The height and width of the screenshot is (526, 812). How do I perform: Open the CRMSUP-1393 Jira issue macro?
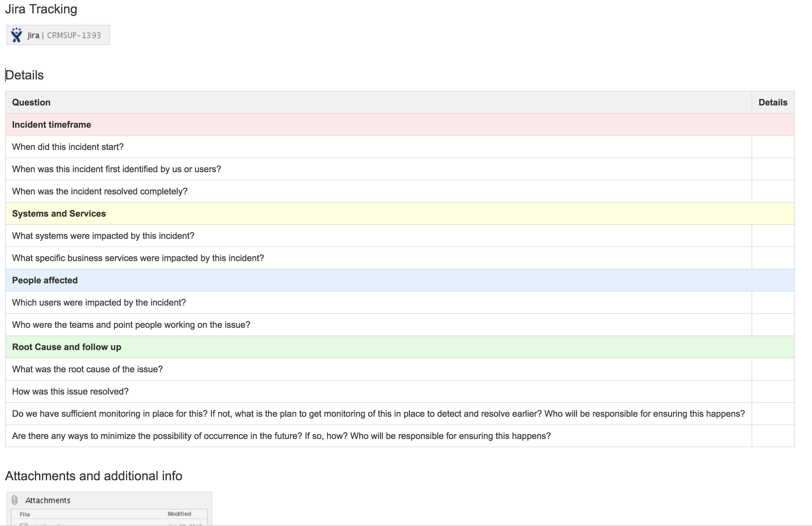tap(74, 35)
